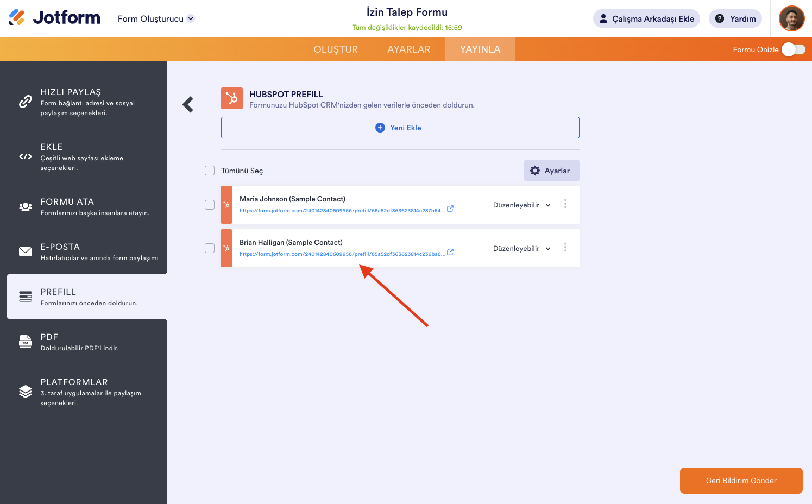
Task: Open external link icon for Brian Halligan
Action: (450, 253)
